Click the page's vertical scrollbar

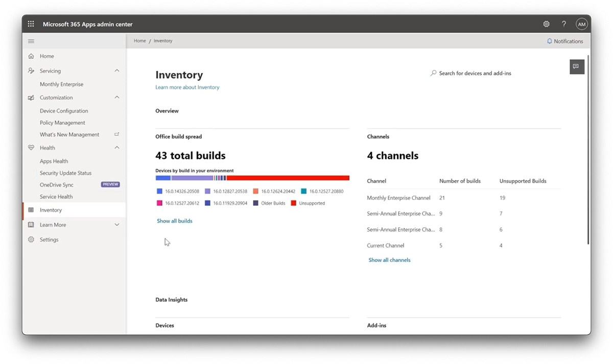click(588, 149)
